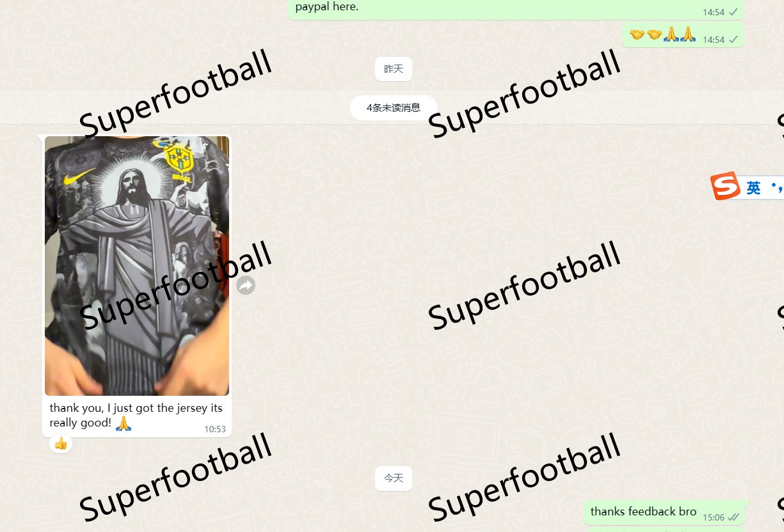Select the handshake and prayer emoji message
Viewport: 784px width, 532px height.
[x=684, y=35]
